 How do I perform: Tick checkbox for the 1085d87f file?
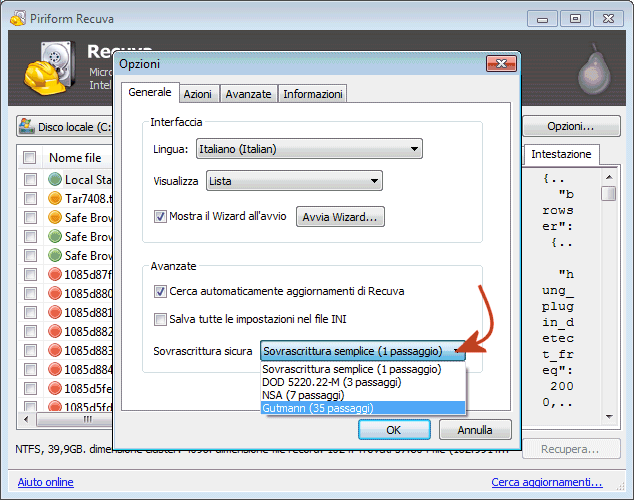click(x=30, y=274)
